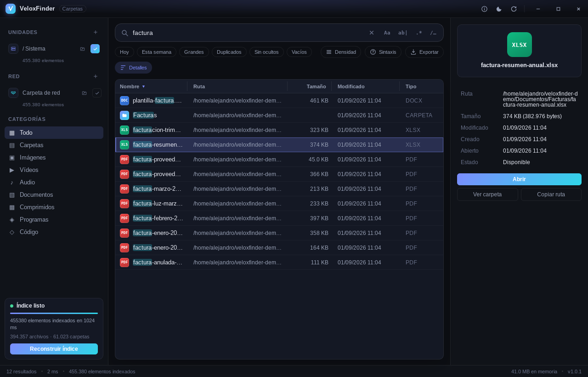
Task: Click the Abrir button
Action: coord(519,179)
